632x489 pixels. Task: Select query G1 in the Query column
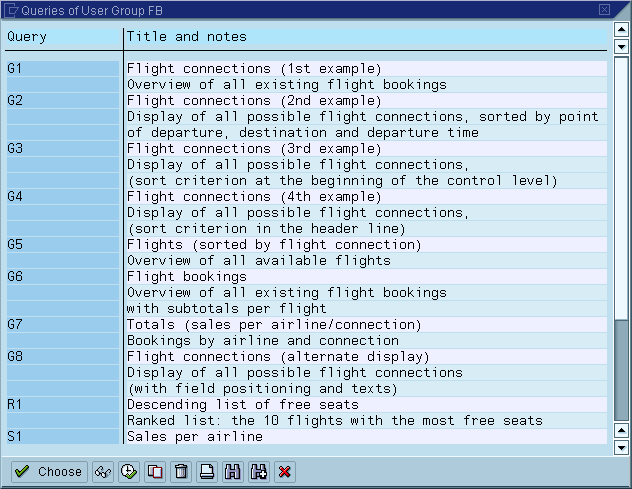pyautogui.click(x=62, y=69)
